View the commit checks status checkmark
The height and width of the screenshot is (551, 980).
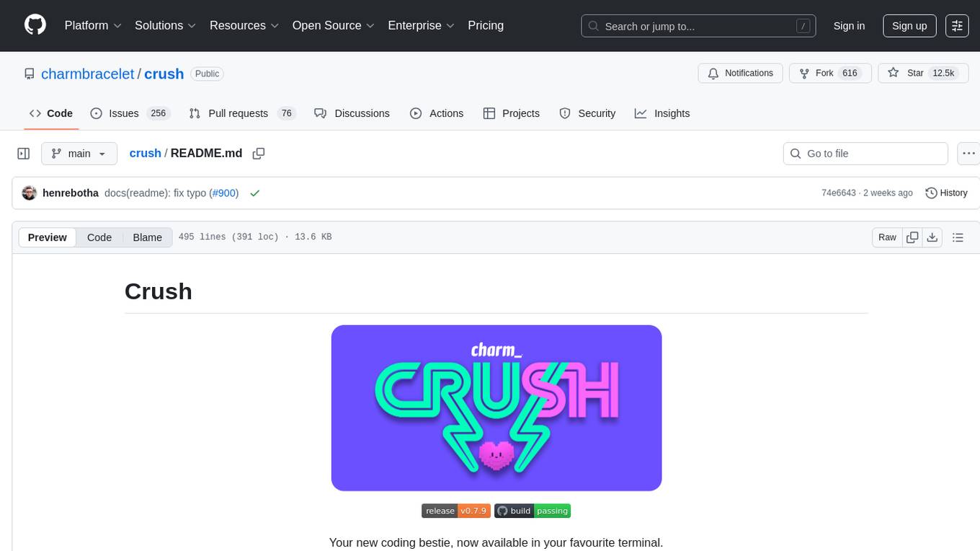254,193
